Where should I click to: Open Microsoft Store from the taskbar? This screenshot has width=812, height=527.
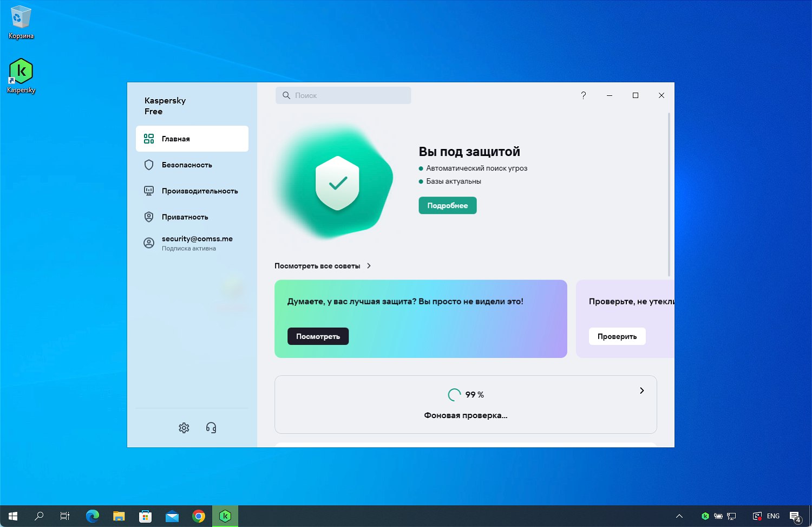145,516
